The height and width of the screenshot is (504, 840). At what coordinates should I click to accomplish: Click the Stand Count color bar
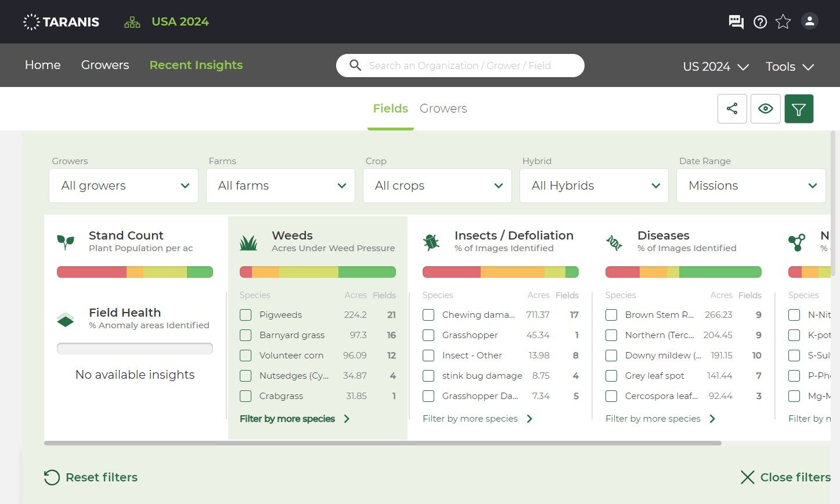pos(135,272)
